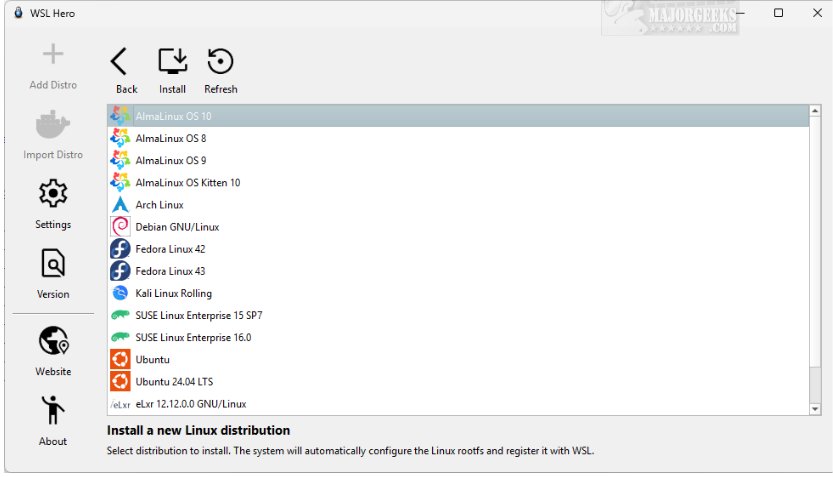Select Fedora Linux 42
The height and width of the screenshot is (477, 833).
click(x=458, y=249)
